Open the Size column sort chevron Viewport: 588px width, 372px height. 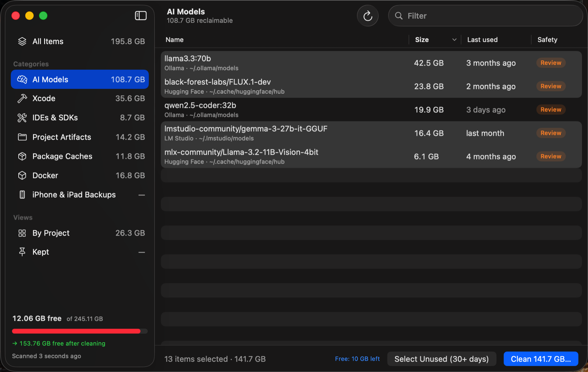pyautogui.click(x=454, y=40)
